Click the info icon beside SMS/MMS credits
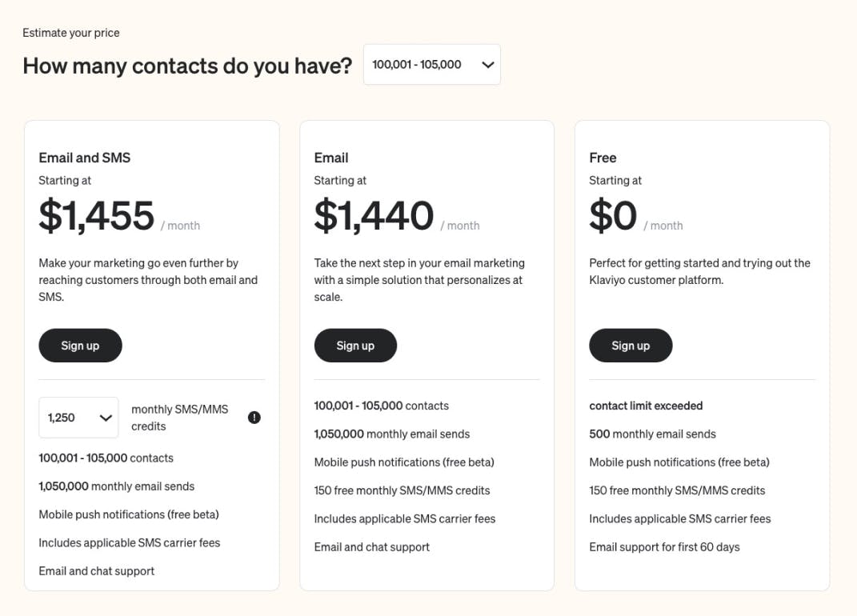The image size is (857, 616). point(254,418)
